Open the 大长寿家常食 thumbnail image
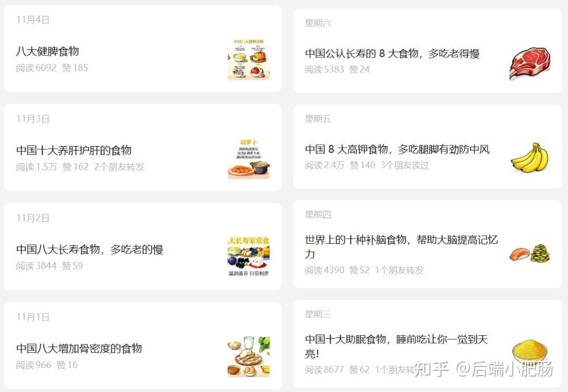Screen dimensions: 568x392 249,256
